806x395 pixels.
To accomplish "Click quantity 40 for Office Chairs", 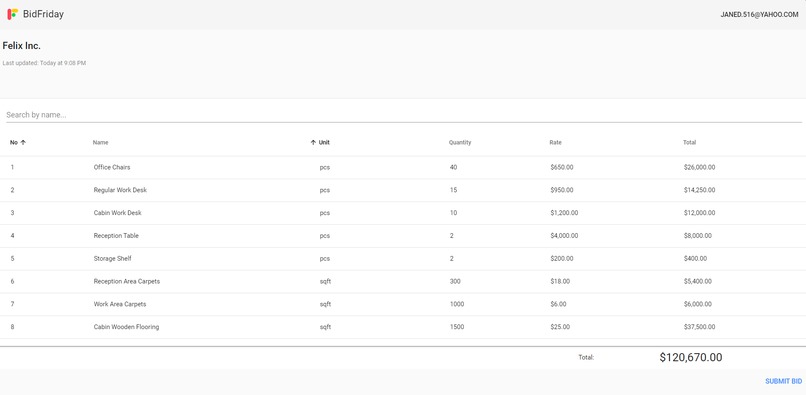I will click(x=453, y=167).
